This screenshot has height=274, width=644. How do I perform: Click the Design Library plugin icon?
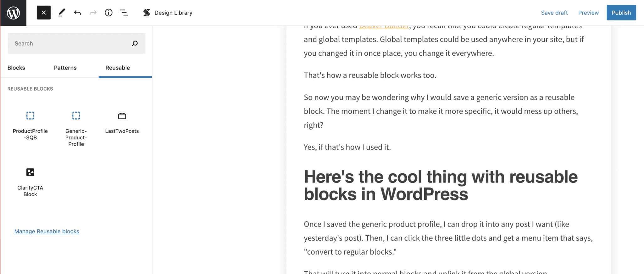146,13
